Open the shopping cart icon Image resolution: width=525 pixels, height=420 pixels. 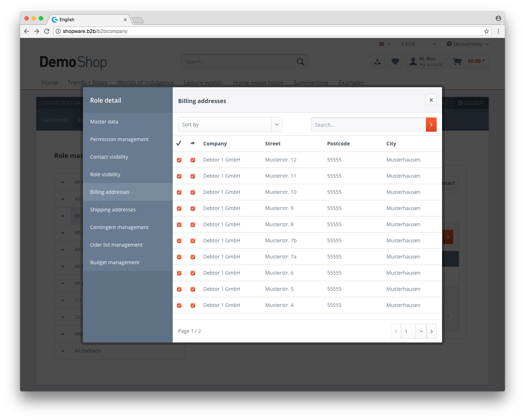(x=457, y=61)
